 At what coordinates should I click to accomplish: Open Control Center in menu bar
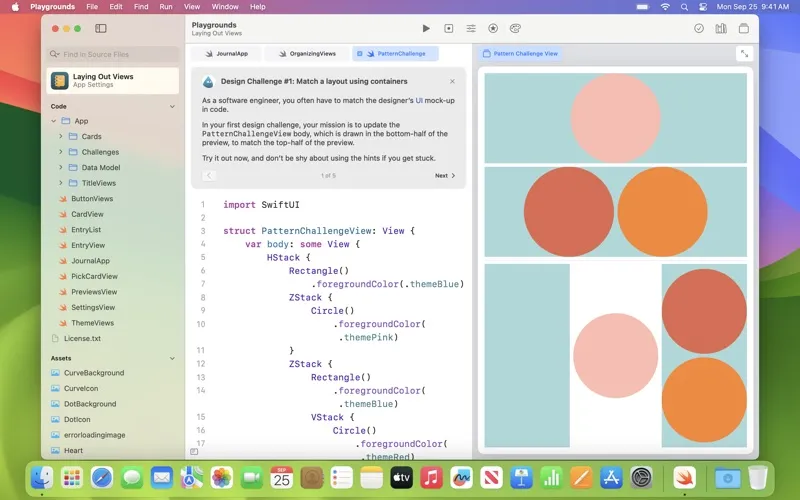703,7
